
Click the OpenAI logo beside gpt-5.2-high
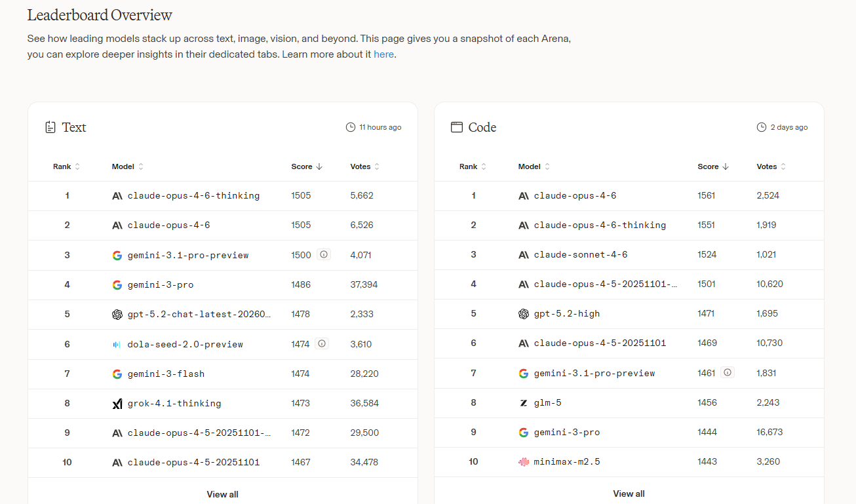523,314
